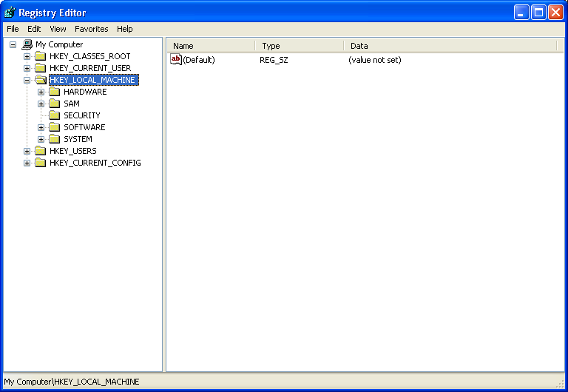Viewport: 568px width, 392px height.
Task: Select the HKEY_USERS label
Action: click(72, 151)
